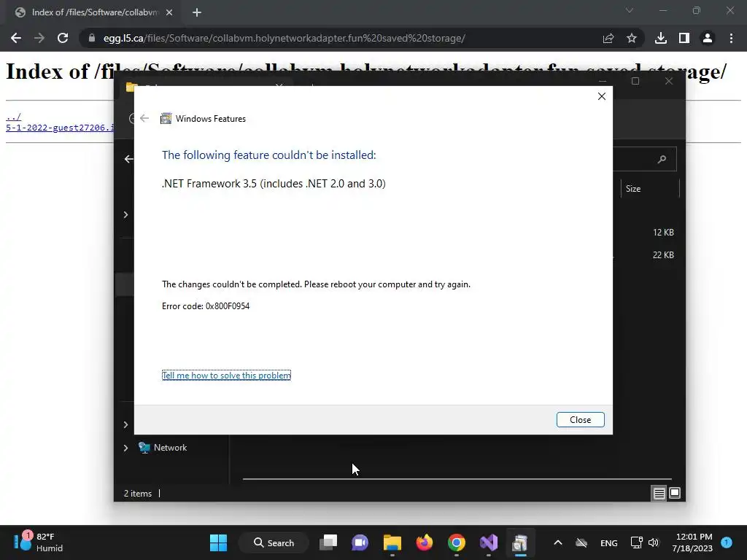Image resolution: width=747 pixels, height=560 pixels.
Task: Go back in the Chrome browser
Action: (x=16, y=38)
